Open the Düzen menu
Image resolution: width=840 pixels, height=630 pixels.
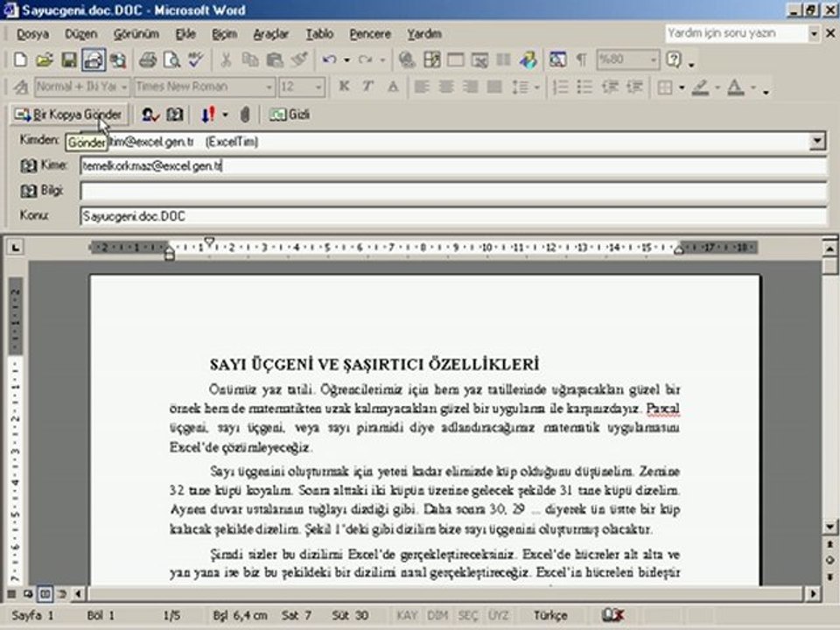click(80, 34)
